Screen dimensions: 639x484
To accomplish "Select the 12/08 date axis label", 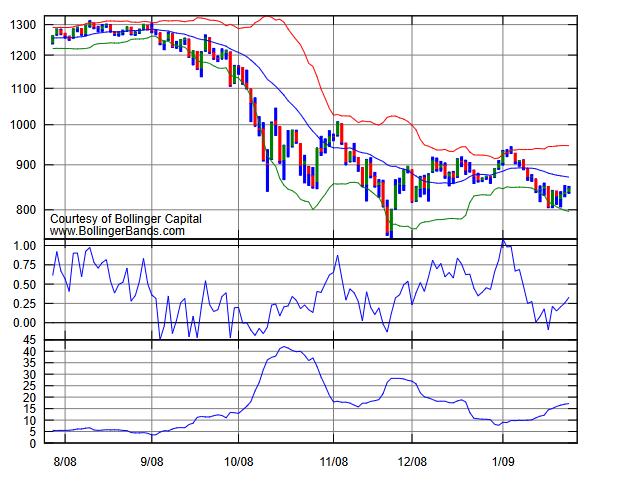I will click(x=412, y=462).
